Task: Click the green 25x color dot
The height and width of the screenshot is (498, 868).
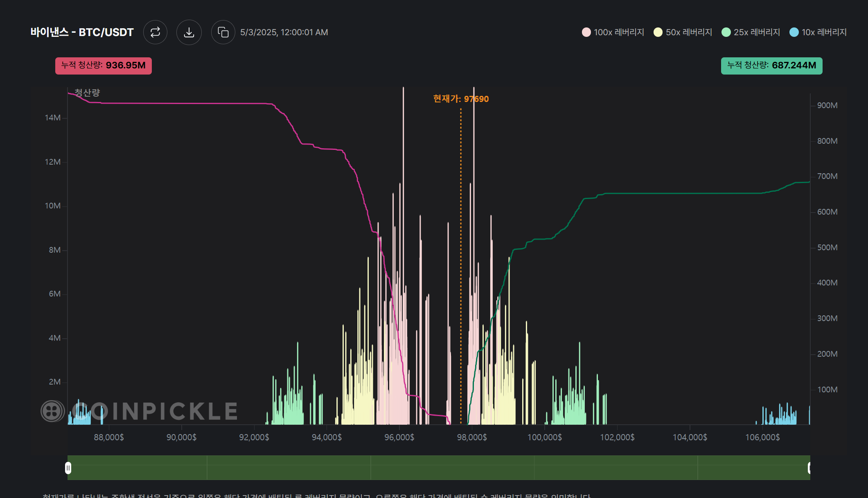Action: (x=726, y=32)
